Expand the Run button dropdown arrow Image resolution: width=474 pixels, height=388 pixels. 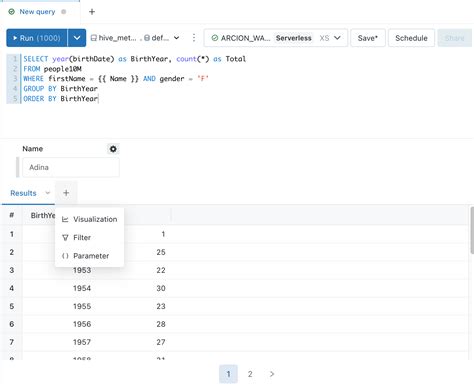click(x=77, y=38)
